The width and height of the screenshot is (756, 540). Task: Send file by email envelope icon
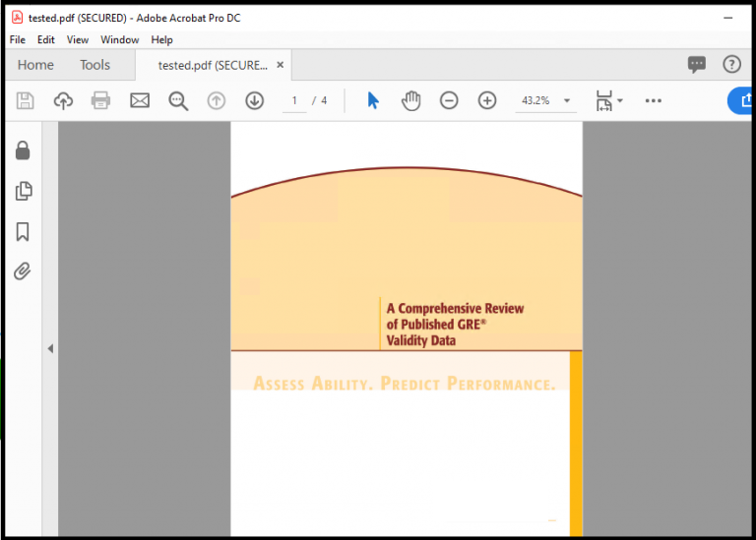[x=140, y=100]
